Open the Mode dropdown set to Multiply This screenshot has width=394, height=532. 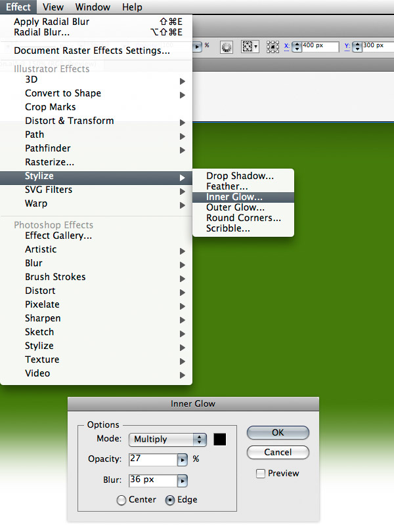pos(168,440)
